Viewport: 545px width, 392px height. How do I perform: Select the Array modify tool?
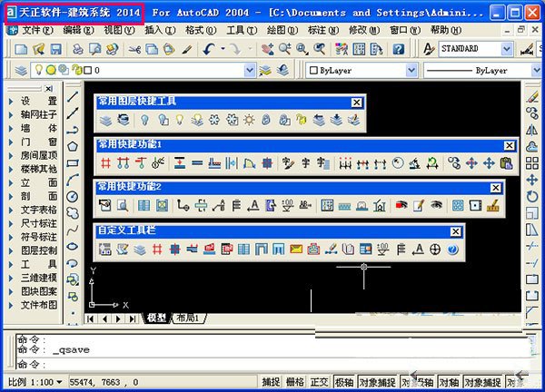531,162
